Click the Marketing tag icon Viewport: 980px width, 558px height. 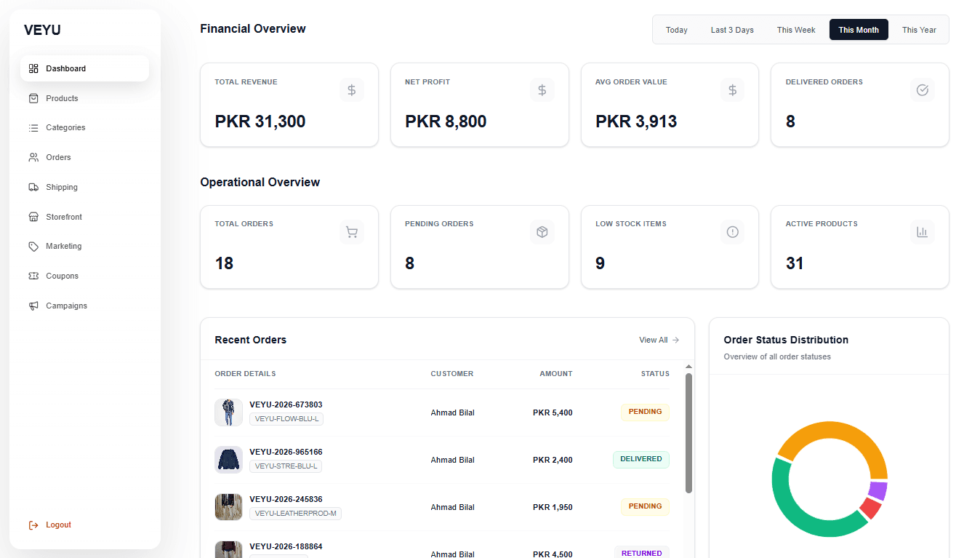(x=33, y=247)
